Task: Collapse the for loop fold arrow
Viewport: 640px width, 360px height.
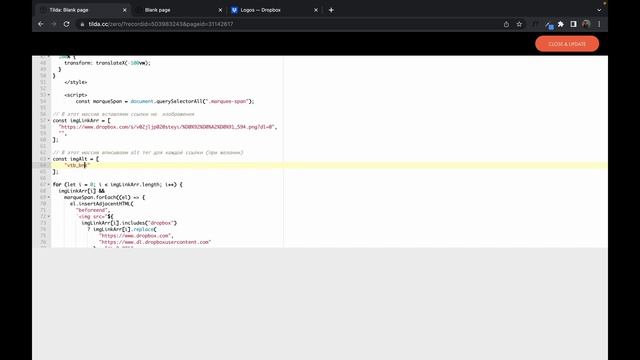Action: pos(49,184)
